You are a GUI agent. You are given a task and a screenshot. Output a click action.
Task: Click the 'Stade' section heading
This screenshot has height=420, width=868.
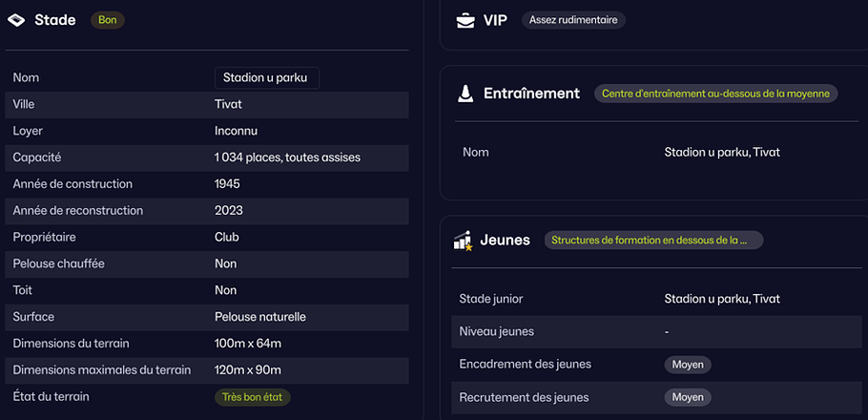coord(55,20)
